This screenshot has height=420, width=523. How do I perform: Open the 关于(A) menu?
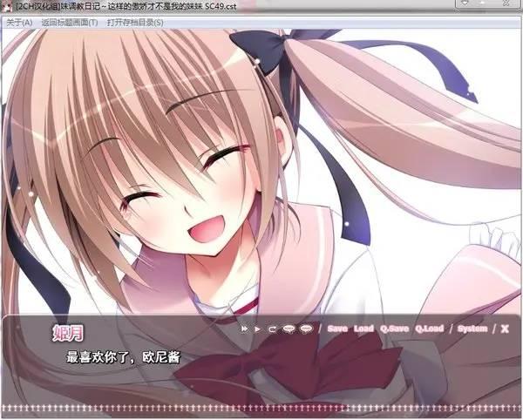[19, 23]
